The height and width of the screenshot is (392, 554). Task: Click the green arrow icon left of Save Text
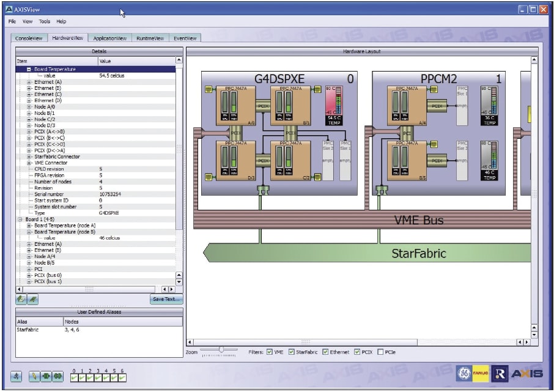click(21, 299)
